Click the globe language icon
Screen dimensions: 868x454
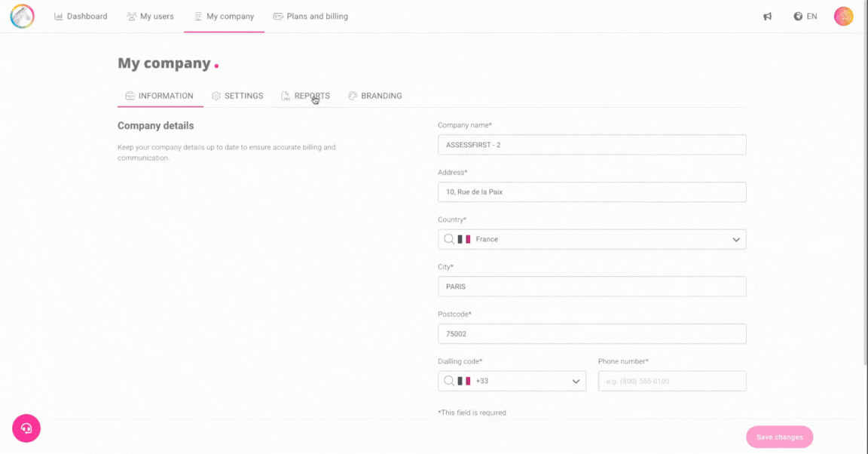pos(798,17)
